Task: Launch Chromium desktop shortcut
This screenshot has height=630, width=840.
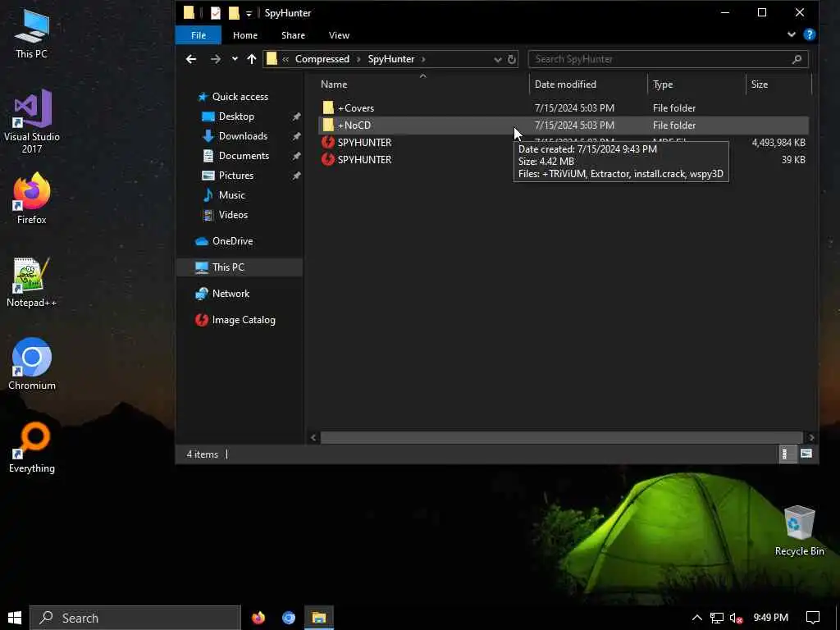Action: tap(32, 363)
